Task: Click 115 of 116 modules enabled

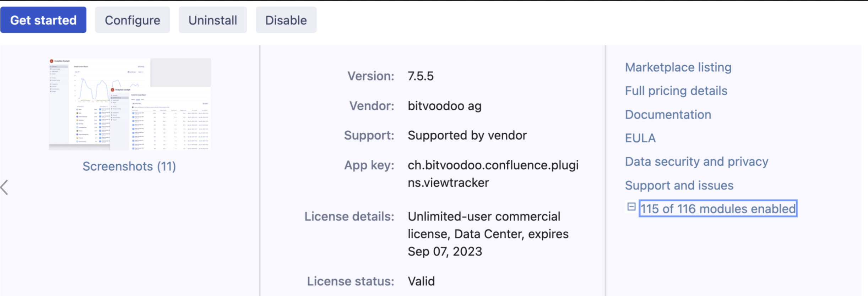Action: (x=718, y=209)
